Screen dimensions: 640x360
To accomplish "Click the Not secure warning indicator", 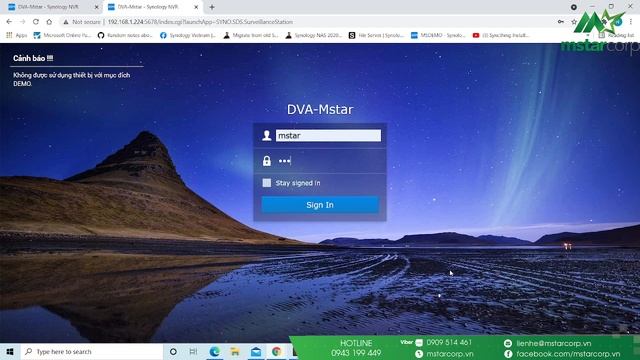I will [82, 22].
